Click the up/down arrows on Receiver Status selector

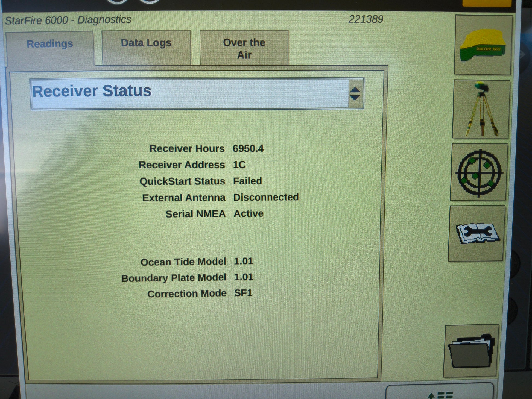click(x=355, y=94)
